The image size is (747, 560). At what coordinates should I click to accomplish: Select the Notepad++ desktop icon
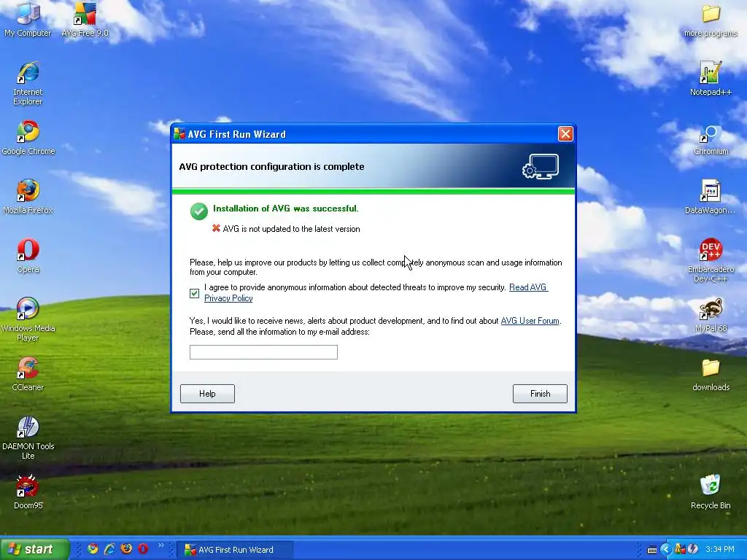(711, 79)
